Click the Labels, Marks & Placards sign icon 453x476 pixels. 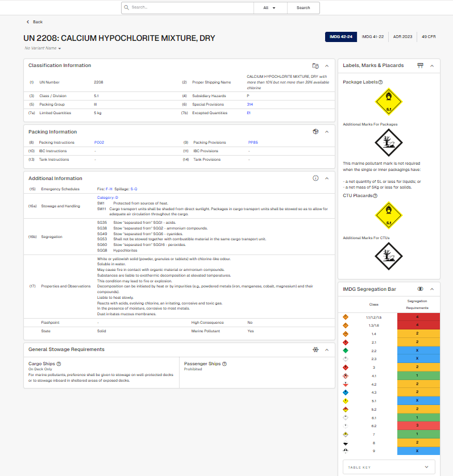pos(421,65)
